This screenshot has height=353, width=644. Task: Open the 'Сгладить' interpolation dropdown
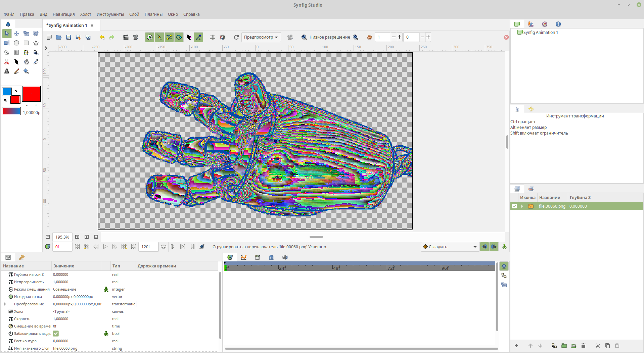coord(450,247)
